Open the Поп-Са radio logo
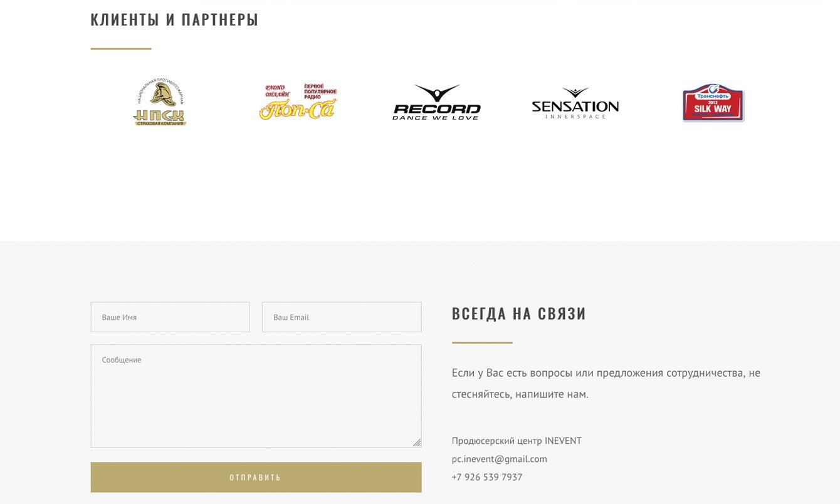 click(x=298, y=102)
